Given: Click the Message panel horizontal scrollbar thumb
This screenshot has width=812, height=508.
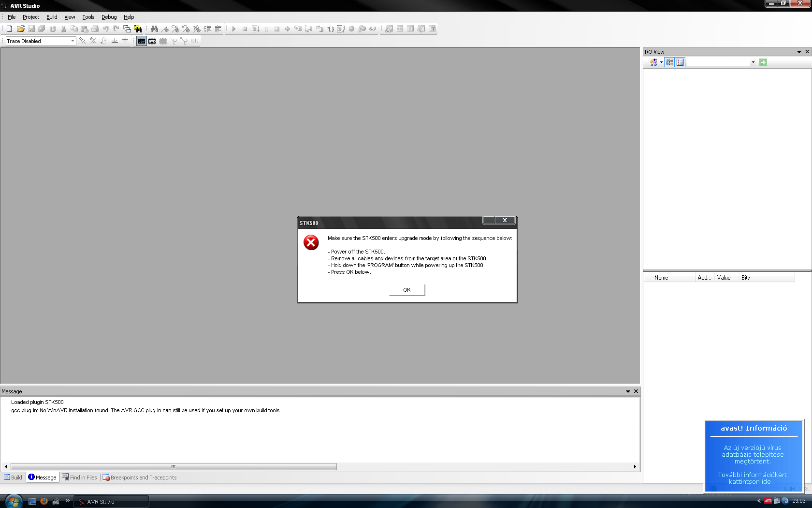Looking at the screenshot, I should (174, 466).
